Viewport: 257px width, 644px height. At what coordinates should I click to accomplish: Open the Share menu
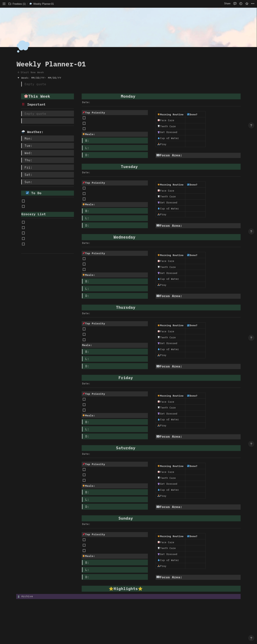coord(227,4)
